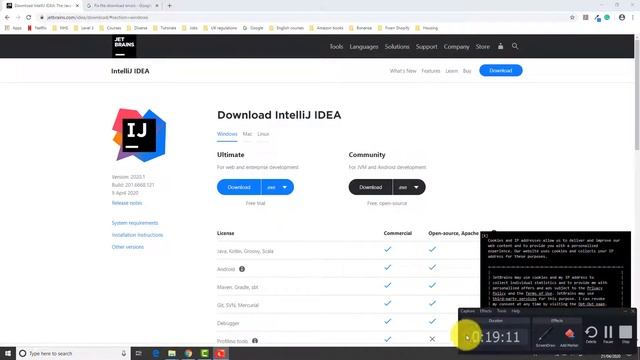This screenshot has height=360, width=640.
Task: Open the Tutorials bookmark folder
Action: [x=165, y=28]
